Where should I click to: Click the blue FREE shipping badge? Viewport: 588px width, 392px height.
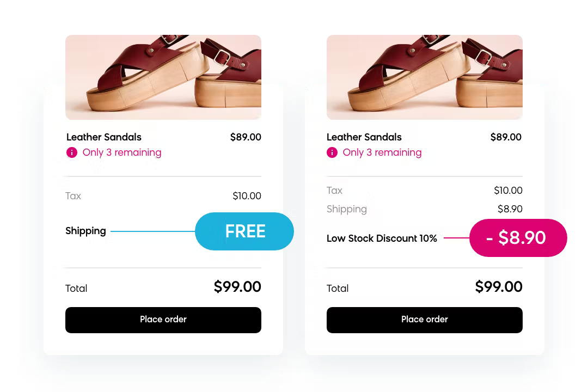coord(244,231)
